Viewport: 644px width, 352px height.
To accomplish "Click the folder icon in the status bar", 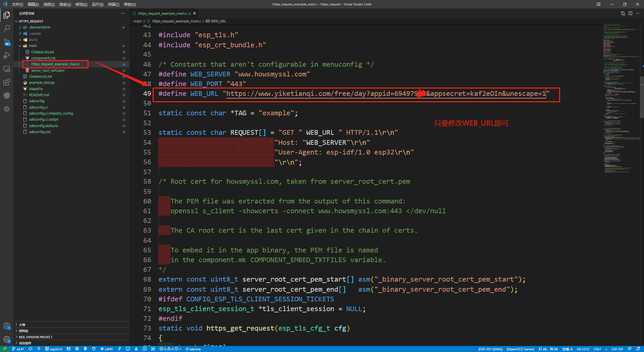I will pos(69,349).
